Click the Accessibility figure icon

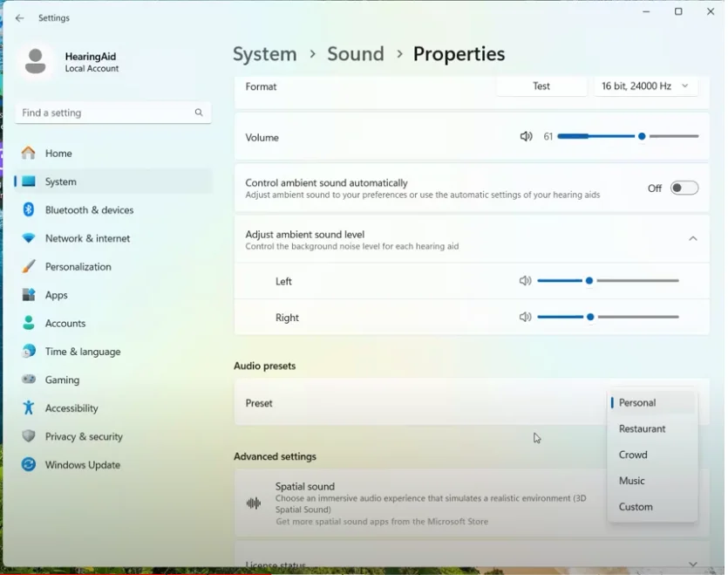[x=28, y=407]
